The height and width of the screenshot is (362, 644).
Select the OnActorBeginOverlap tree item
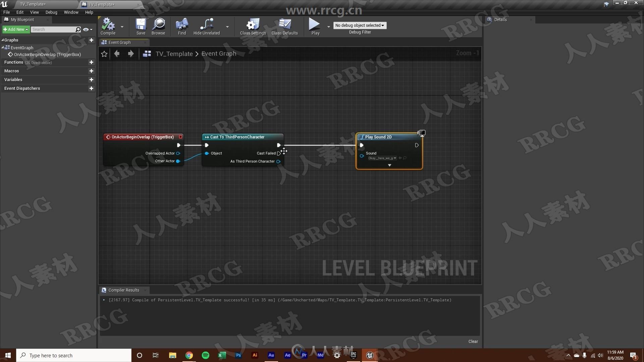[47, 54]
